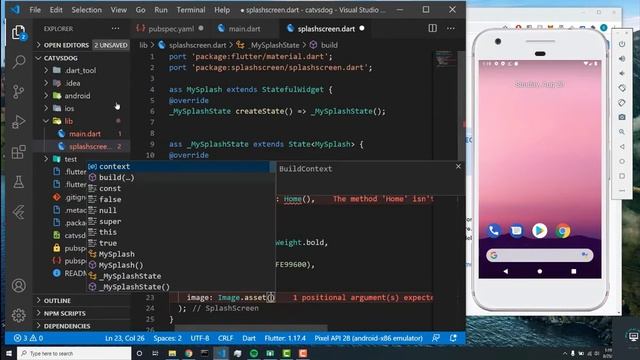
Task: Click emulator volume down button
Action: (x=622, y=73)
